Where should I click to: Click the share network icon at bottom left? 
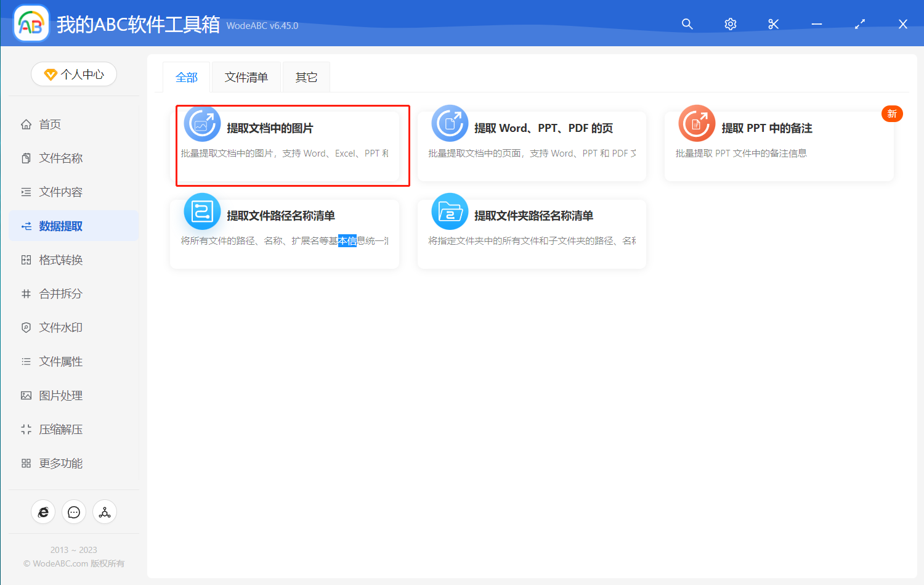point(105,512)
